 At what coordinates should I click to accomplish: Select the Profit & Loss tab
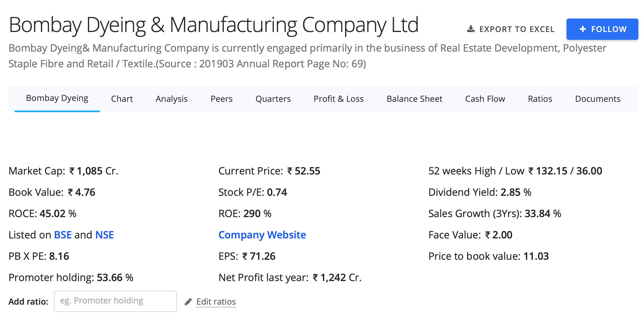339,99
